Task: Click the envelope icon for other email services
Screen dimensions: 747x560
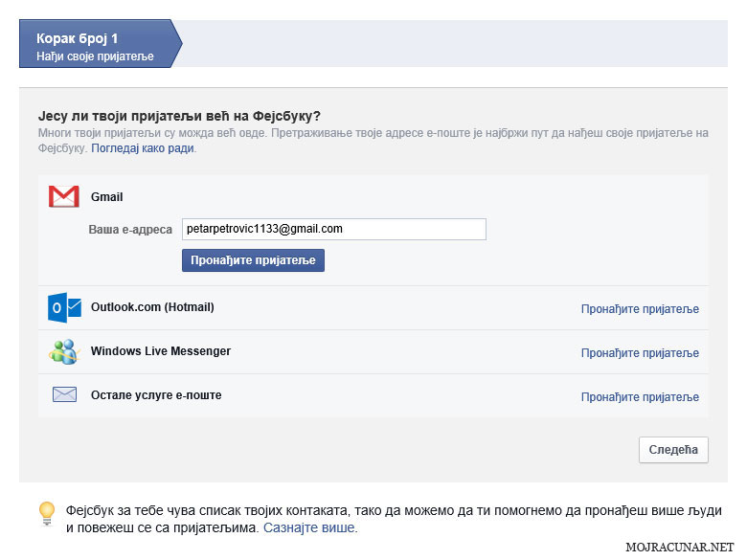Action: [x=64, y=394]
